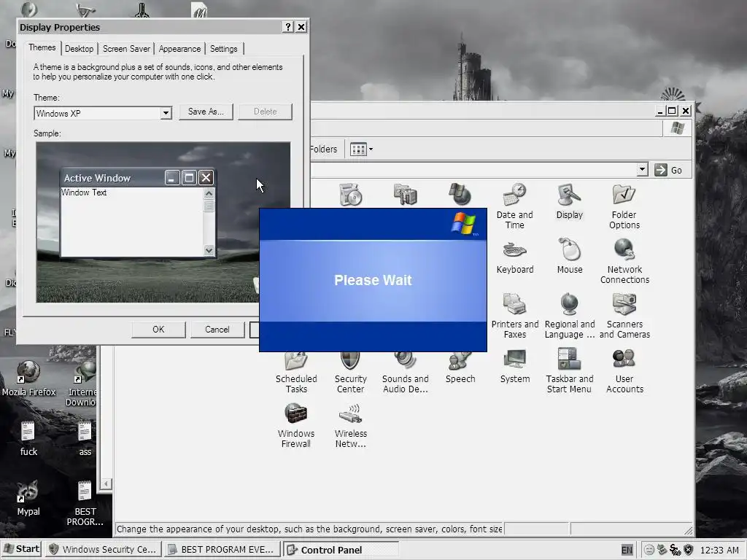
Task: Click Cancel in Display Properties
Action: point(217,330)
